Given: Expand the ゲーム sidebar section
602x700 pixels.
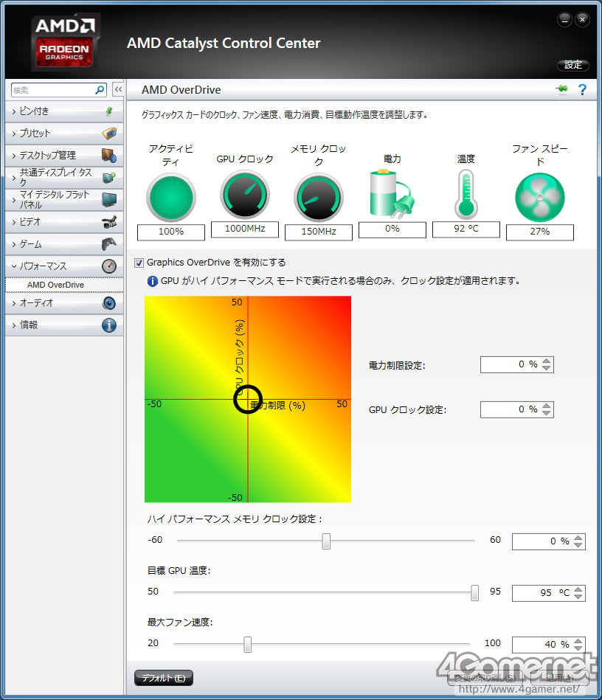Looking at the screenshot, I should [x=64, y=244].
